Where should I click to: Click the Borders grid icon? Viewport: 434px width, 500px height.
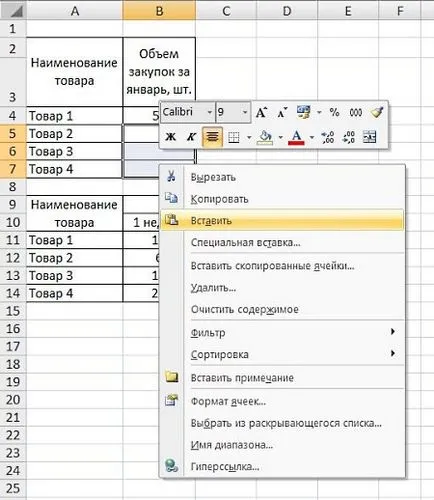[x=234, y=137]
